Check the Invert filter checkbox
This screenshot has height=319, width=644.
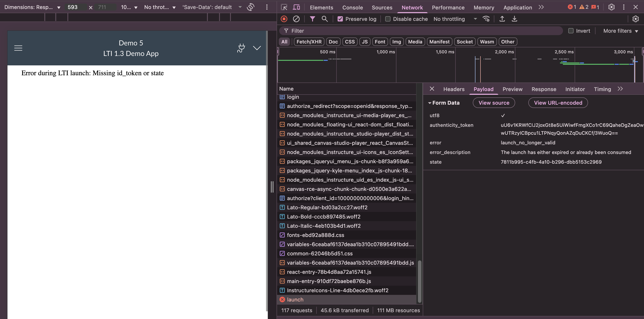(571, 30)
